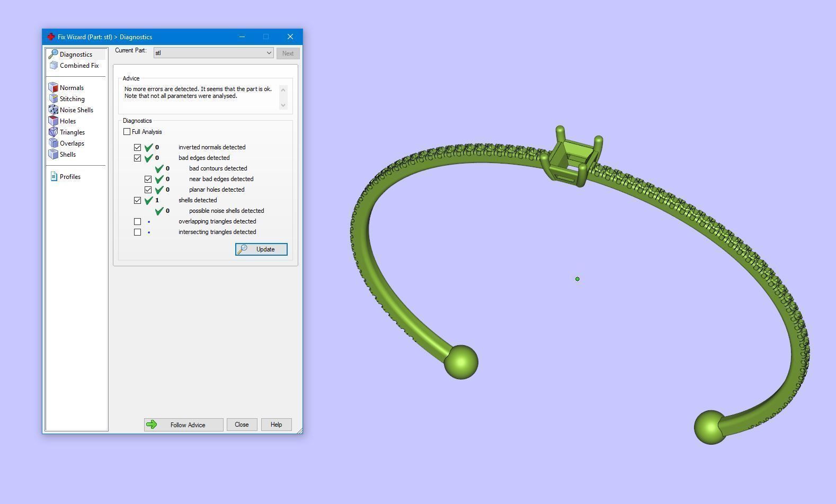This screenshot has height=504, width=836.
Task: Click the magnifier icon on the Update button
Action: pyautogui.click(x=242, y=249)
